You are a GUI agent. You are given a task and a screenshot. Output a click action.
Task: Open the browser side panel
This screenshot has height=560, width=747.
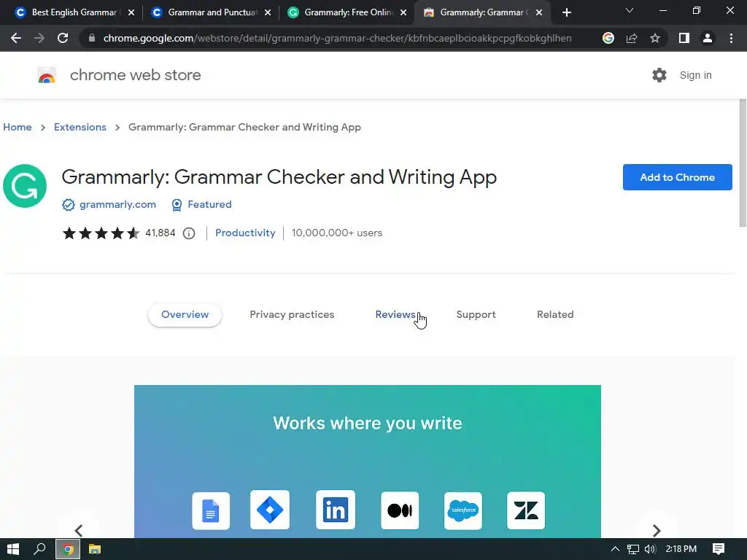coord(684,38)
